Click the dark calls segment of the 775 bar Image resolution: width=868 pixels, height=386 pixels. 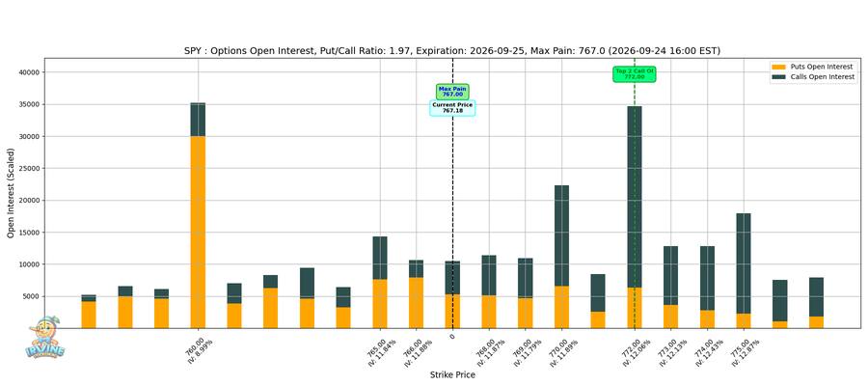point(744,263)
